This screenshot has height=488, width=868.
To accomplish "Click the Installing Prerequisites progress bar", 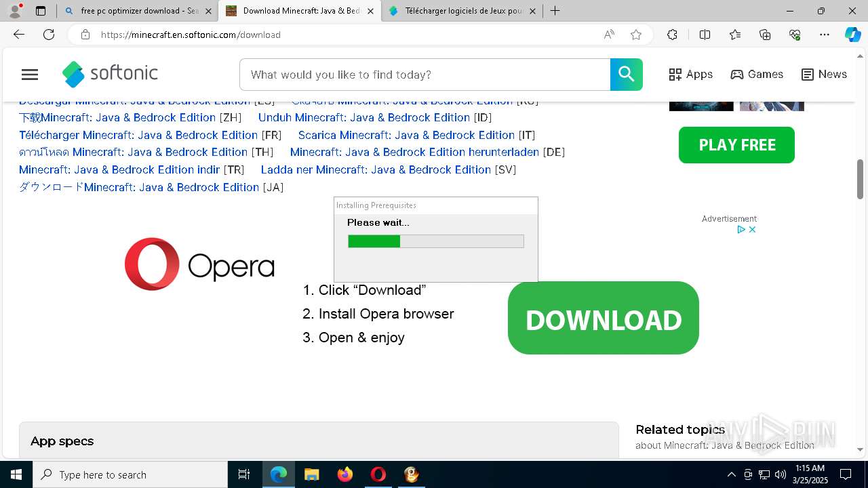I will [x=436, y=241].
